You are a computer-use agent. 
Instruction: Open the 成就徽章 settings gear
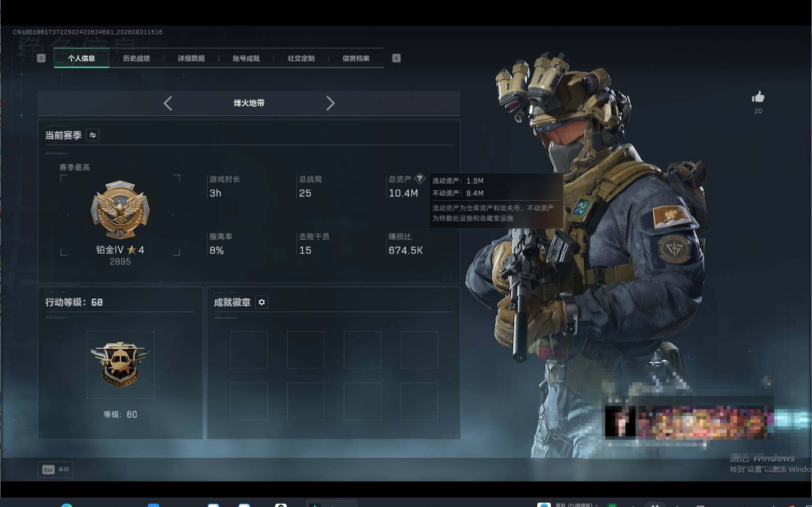(x=262, y=302)
